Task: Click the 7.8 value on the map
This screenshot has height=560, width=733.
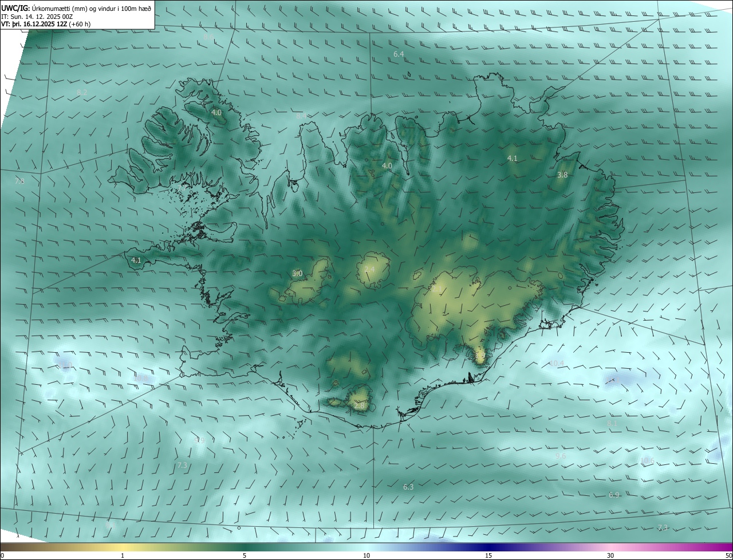Action: coord(19,181)
